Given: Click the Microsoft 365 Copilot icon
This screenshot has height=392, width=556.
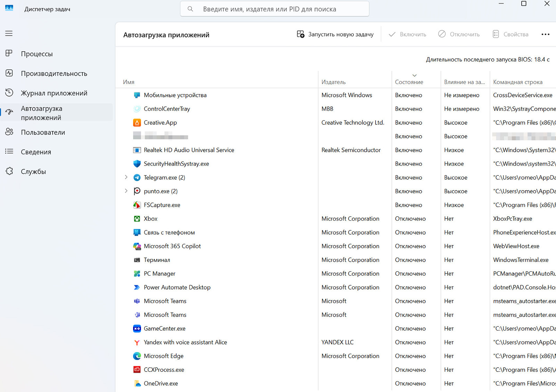Looking at the screenshot, I should coord(137,246).
